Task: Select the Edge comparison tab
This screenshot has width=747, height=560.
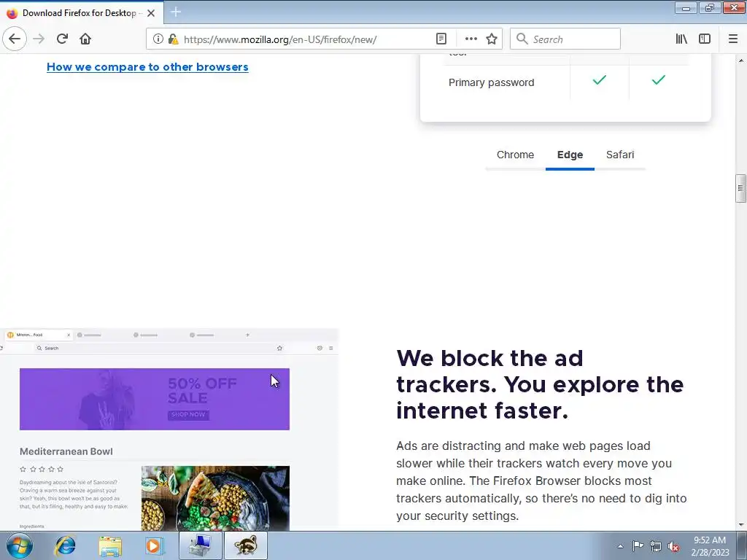Action: point(570,155)
